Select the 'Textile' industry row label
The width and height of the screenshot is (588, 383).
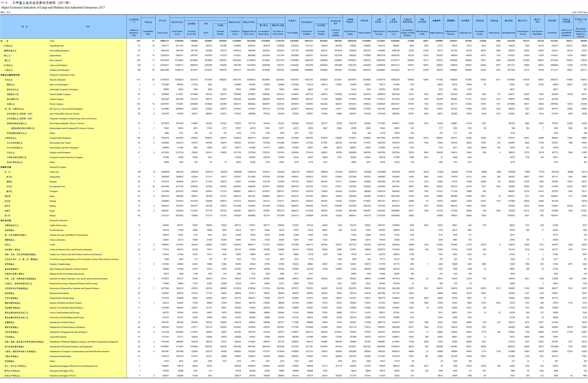coord(52,245)
